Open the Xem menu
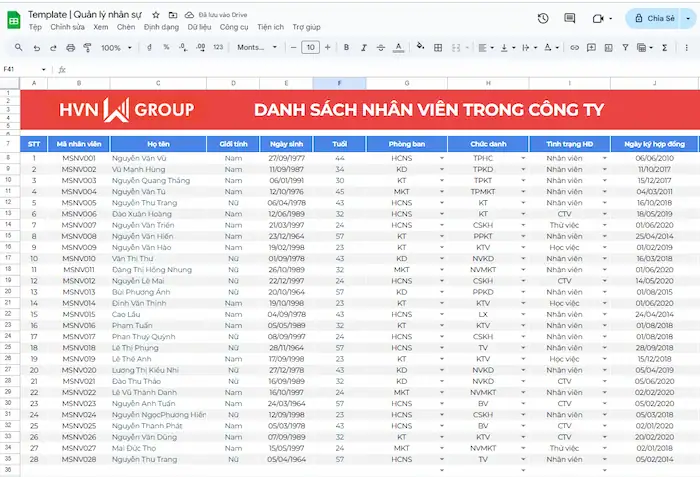The width and height of the screenshot is (700, 477). (100, 27)
